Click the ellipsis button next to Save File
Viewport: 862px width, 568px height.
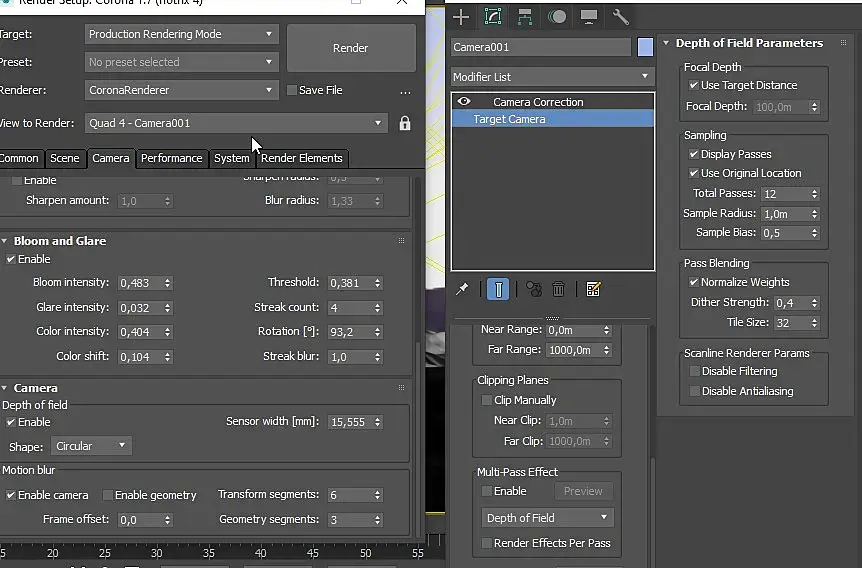coord(405,92)
